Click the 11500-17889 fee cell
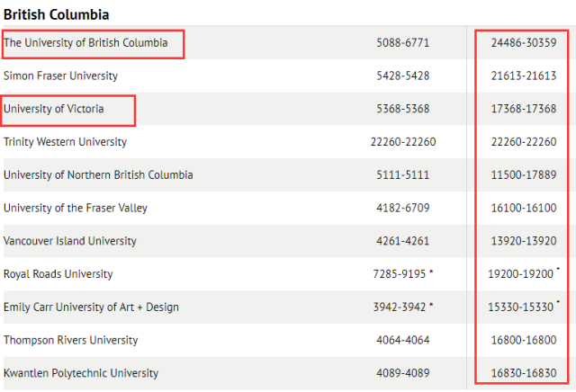Viewport: 576px width, 392px height. (x=523, y=175)
